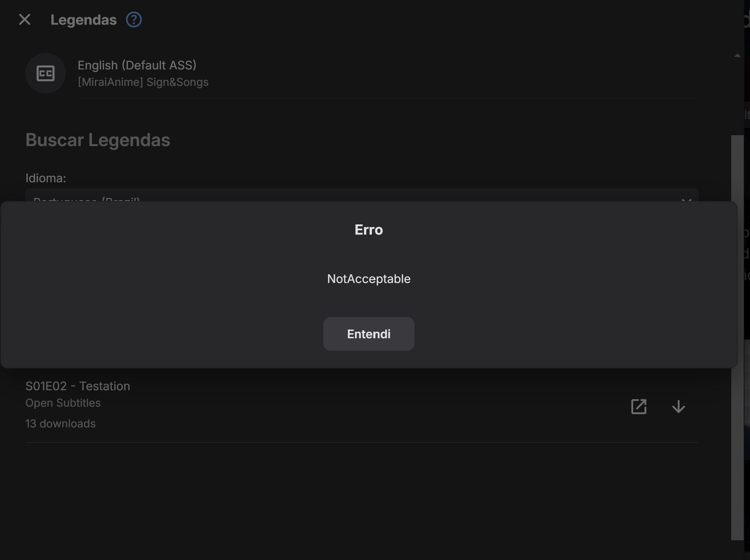Click the Erro dialog title

[x=368, y=230]
